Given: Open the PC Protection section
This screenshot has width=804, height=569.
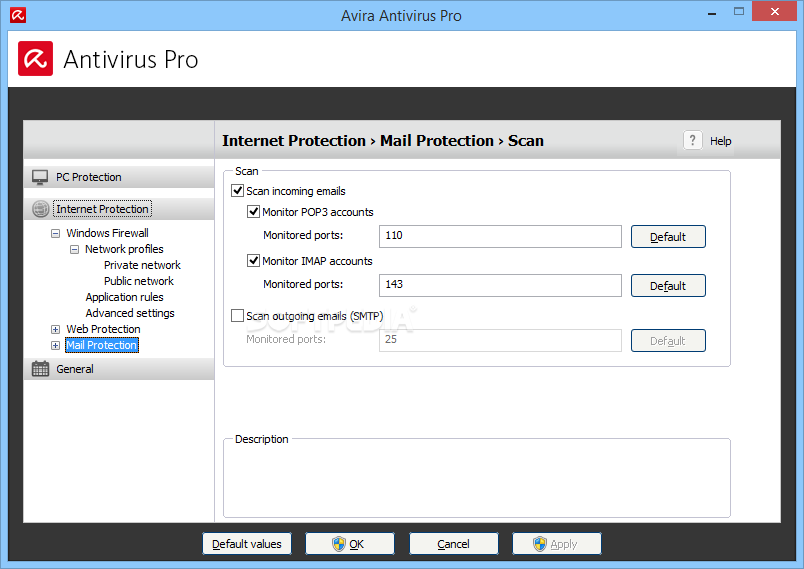Looking at the screenshot, I should pyautogui.click(x=119, y=177).
